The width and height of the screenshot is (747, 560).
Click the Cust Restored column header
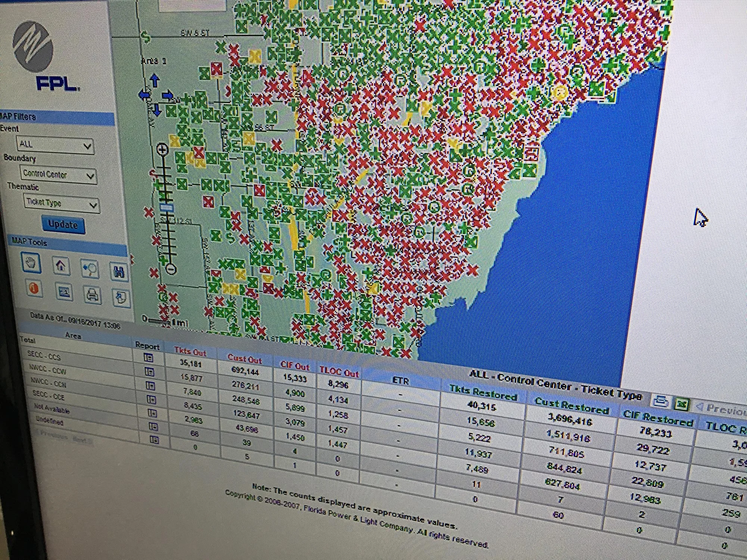[x=572, y=406]
